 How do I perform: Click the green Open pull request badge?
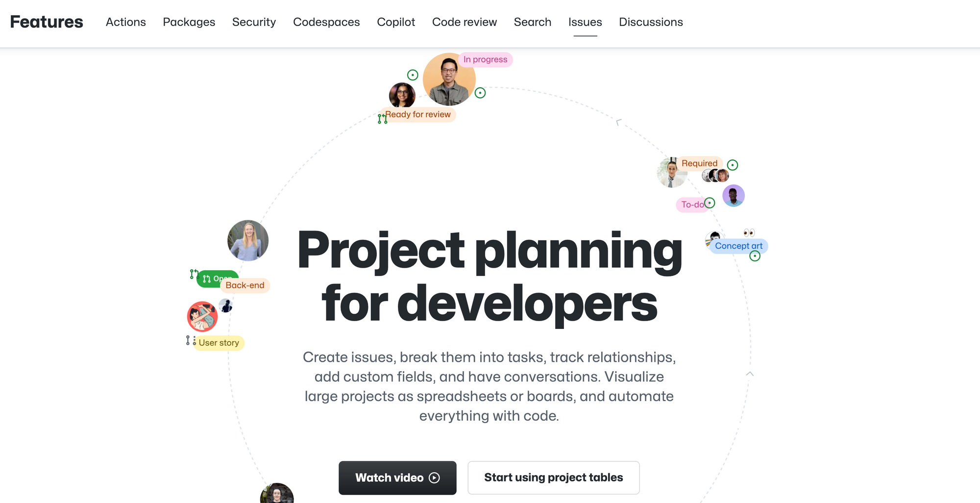[x=217, y=278]
